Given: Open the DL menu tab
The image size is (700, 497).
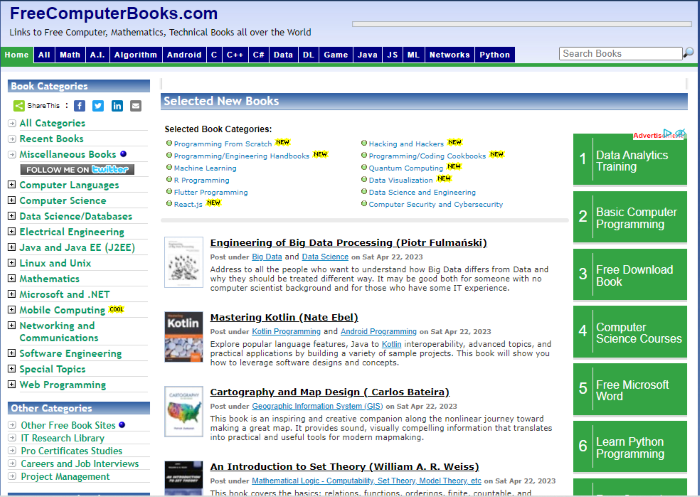Looking at the screenshot, I should (308, 55).
